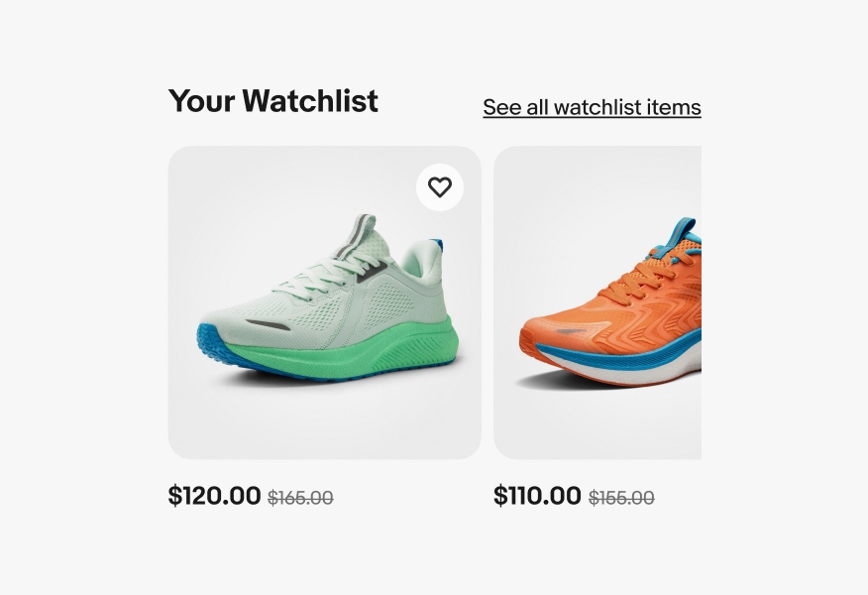Click the $120.00 price label

[214, 495]
